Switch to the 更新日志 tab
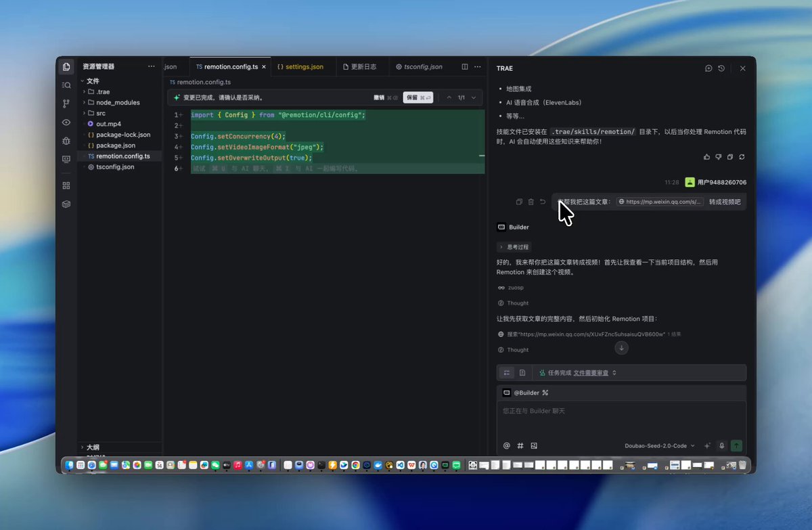The height and width of the screenshot is (530, 812). point(363,67)
